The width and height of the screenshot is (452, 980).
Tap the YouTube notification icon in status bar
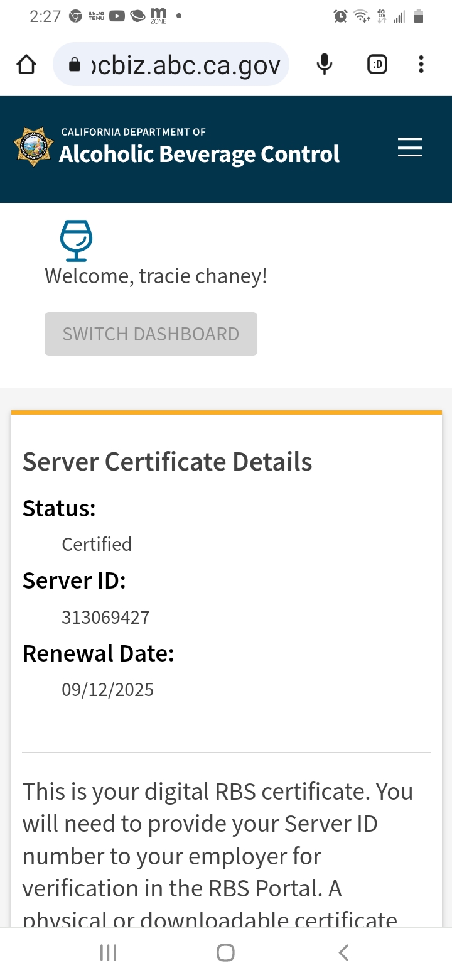tap(117, 16)
